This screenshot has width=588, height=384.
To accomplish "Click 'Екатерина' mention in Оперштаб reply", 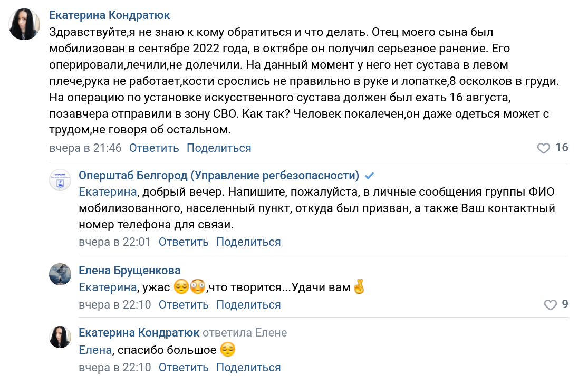I will [108, 193].
